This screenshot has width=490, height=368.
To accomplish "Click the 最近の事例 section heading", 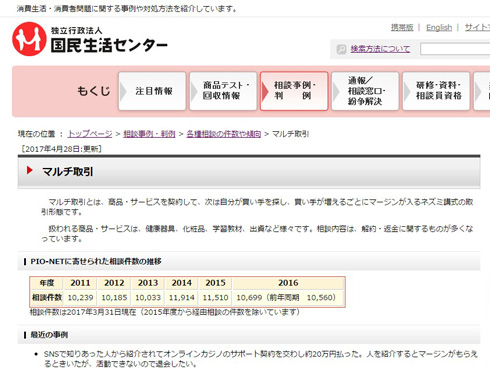I will pyautogui.click(x=49, y=335).
